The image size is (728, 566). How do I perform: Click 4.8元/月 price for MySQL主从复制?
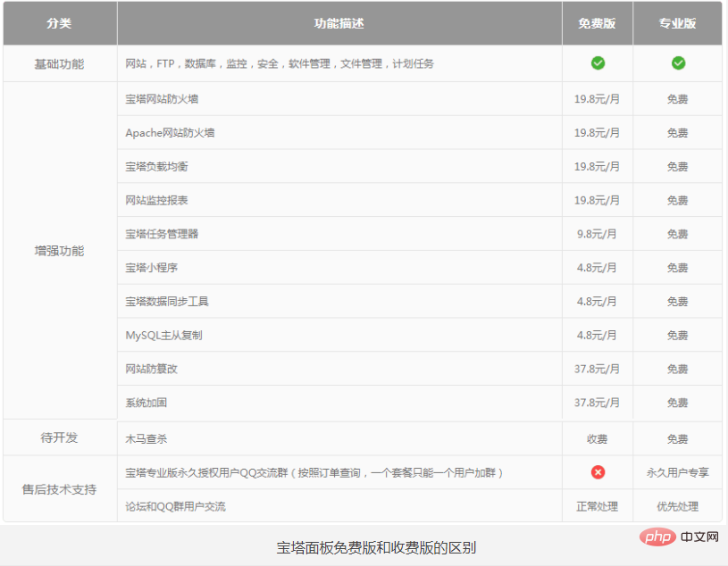(597, 336)
